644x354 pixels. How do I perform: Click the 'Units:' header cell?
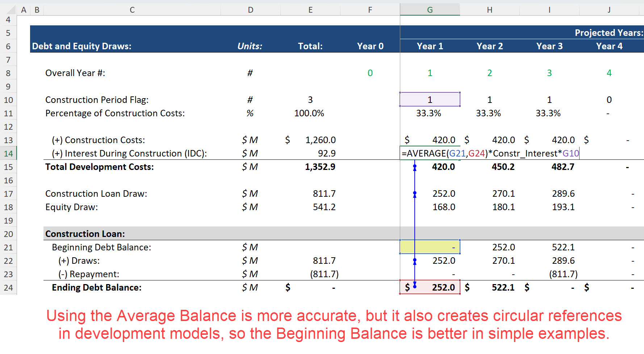tap(250, 46)
